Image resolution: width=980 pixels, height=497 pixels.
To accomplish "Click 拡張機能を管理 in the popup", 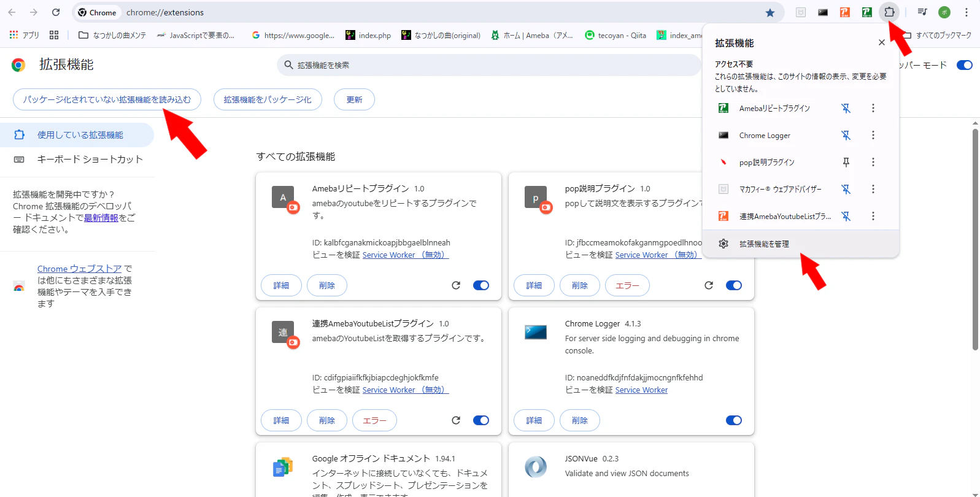I will [801, 244].
